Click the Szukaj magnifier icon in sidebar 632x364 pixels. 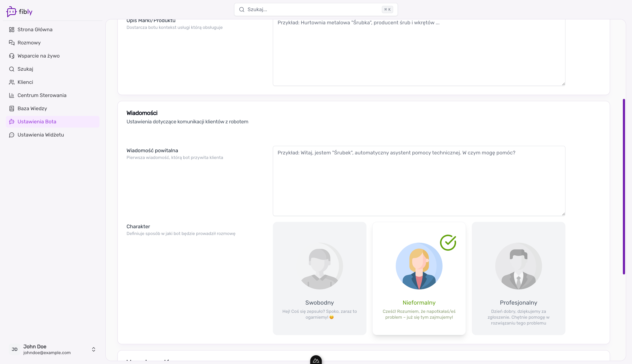12,69
